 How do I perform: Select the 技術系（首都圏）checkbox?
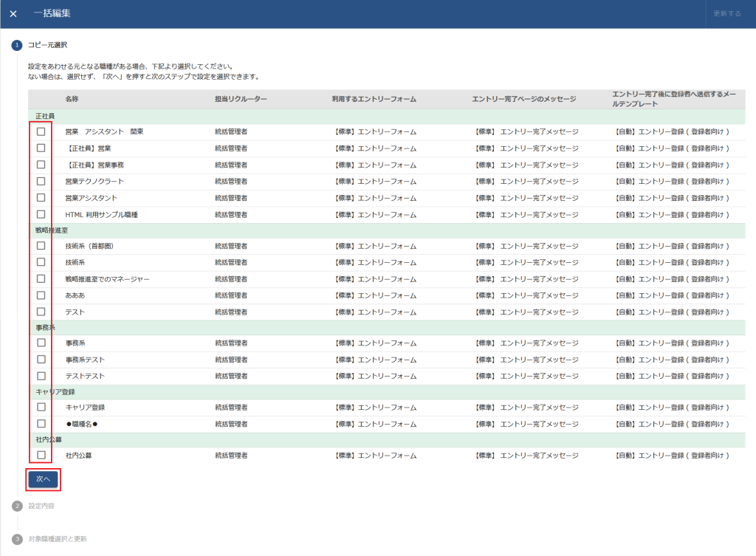coord(41,246)
